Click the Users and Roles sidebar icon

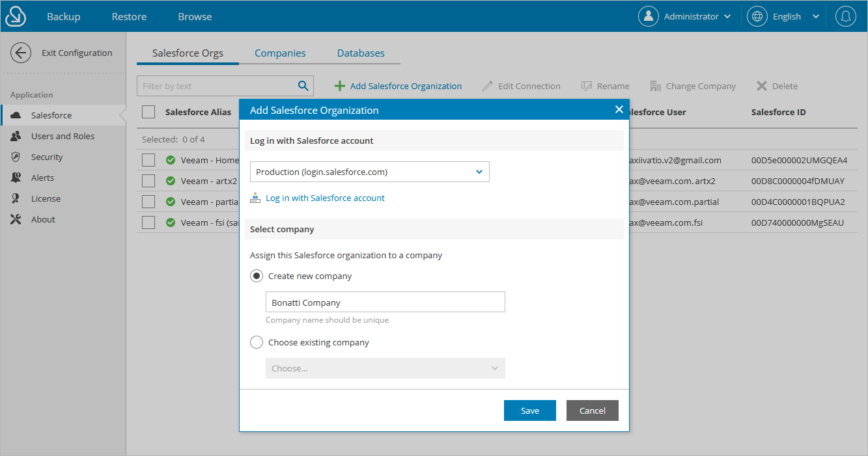[16, 136]
